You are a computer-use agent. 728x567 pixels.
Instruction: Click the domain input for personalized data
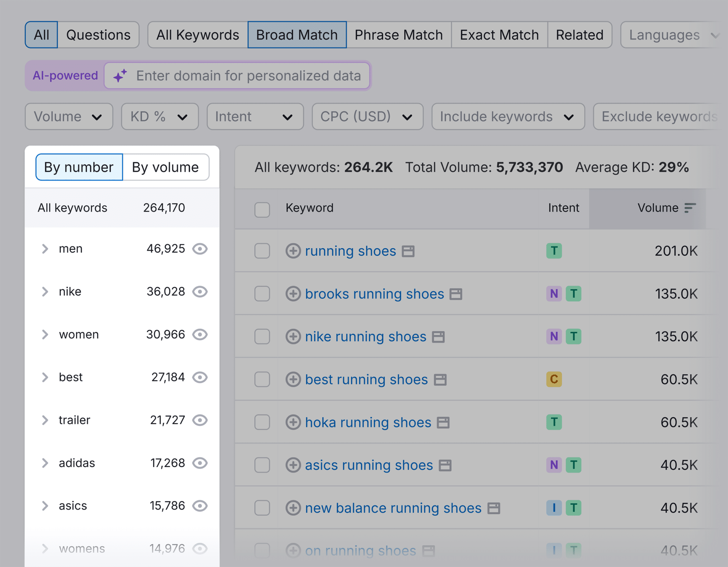(237, 76)
